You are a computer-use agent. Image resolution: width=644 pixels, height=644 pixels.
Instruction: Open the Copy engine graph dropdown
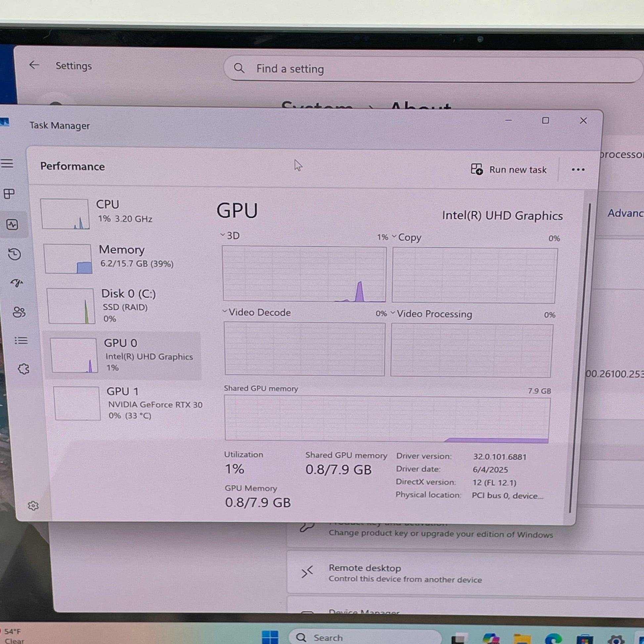pyautogui.click(x=406, y=237)
